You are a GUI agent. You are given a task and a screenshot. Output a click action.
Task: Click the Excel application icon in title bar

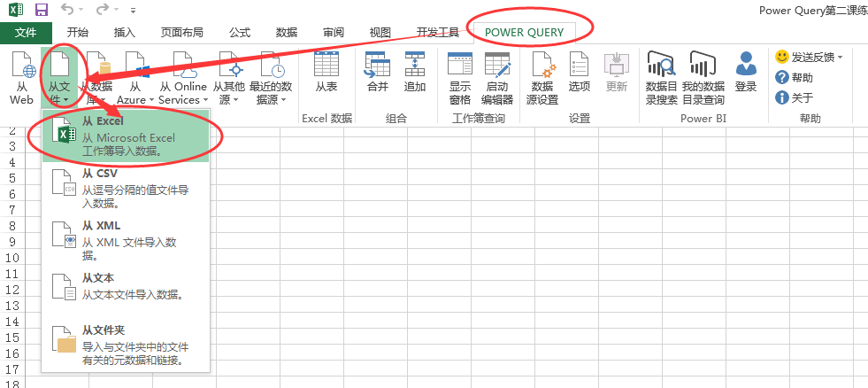tap(17, 10)
